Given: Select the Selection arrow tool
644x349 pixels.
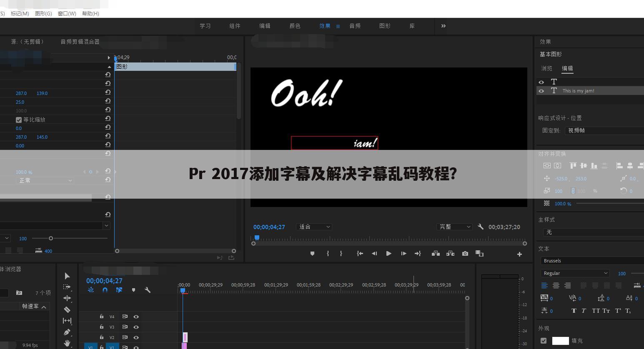Looking at the screenshot, I should (x=67, y=276).
